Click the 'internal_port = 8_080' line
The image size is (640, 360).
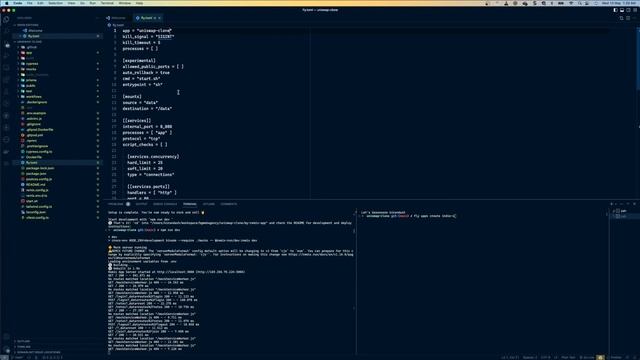pos(147,127)
